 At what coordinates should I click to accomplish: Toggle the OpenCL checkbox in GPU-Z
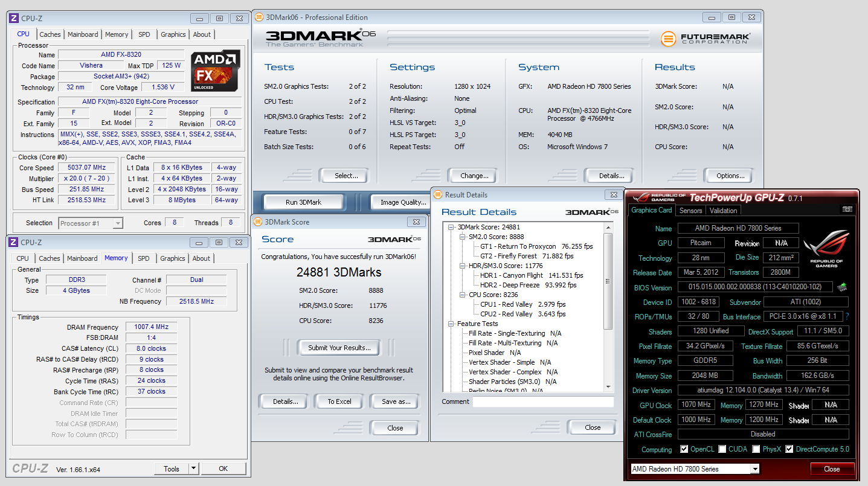tap(684, 449)
